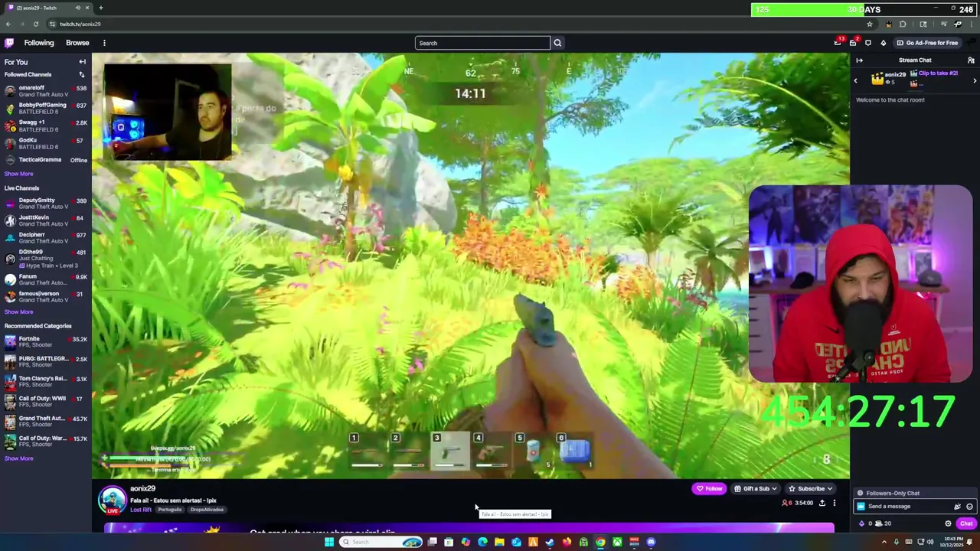The image size is (980, 551).
Task: Open BobbyPoffGaming channel in sidebar
Action: pos(46,108)
